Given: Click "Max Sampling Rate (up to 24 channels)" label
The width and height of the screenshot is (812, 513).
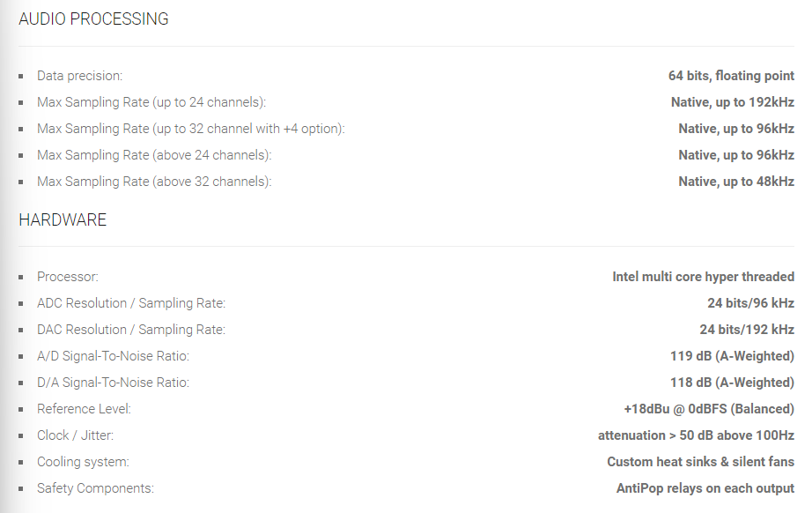Looking at the screenshot, I should tap(151, 102).
